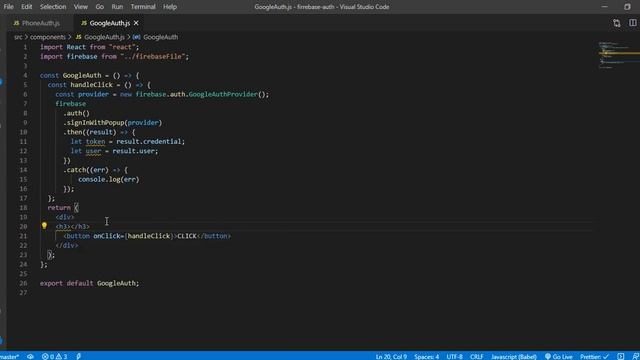Image resolution: width=640 pixels, height=360 pixels.
Task: Click the eye icon in status bar
Action: [30, 356]
